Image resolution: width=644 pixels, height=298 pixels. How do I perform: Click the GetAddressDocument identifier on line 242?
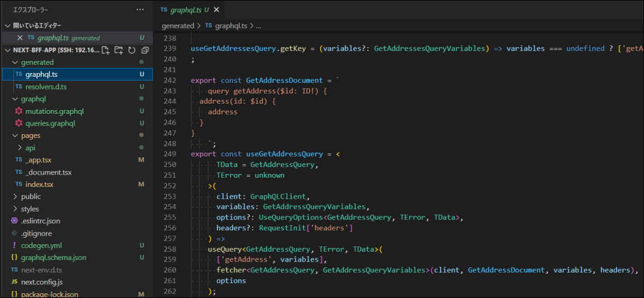[x=284, y=81]
